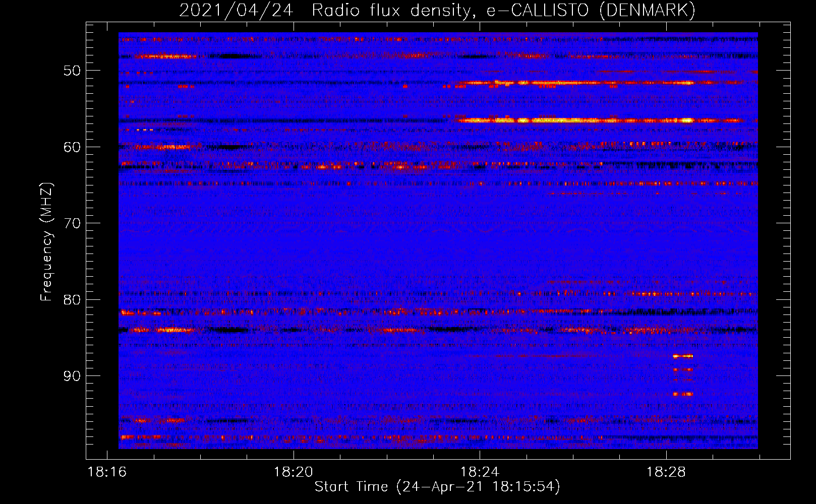The image size is (816, 504).
Task: Click the 70 frequency tick label
Action: pos(72,223)
